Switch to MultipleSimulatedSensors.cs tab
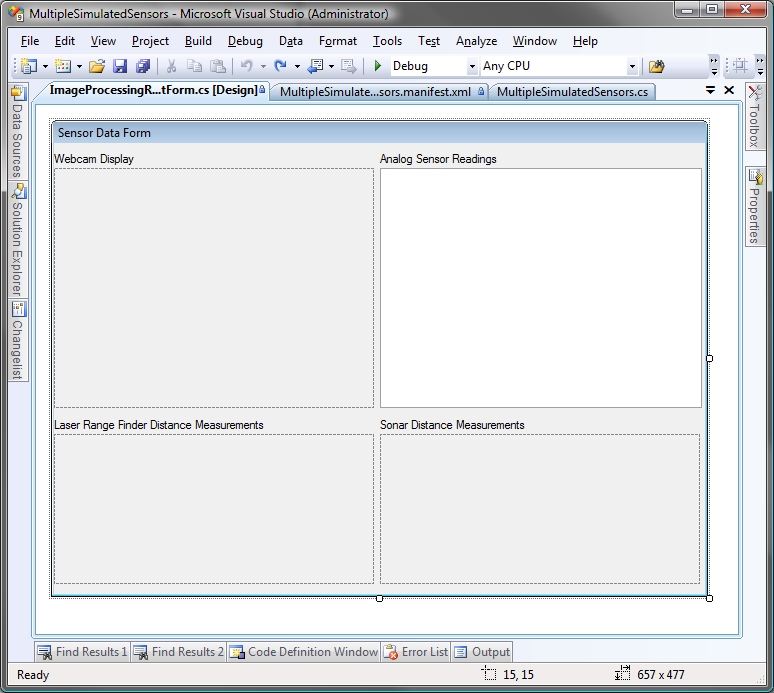 point(572,92)
